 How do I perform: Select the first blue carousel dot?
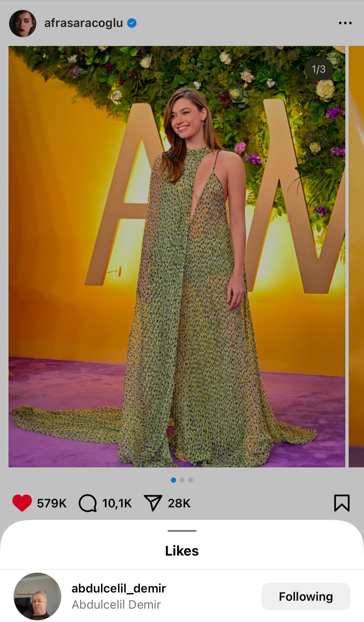click(173, 480)
